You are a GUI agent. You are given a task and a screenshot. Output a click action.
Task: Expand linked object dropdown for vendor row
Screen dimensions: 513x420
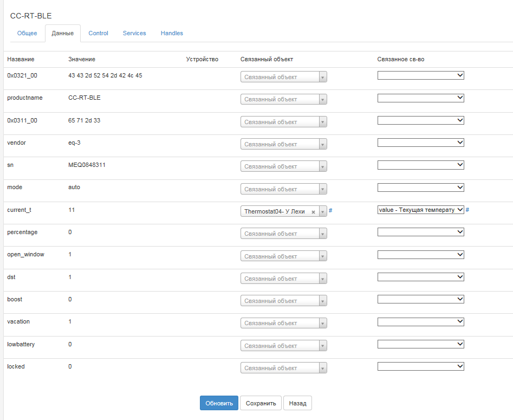tap(283, 144)
